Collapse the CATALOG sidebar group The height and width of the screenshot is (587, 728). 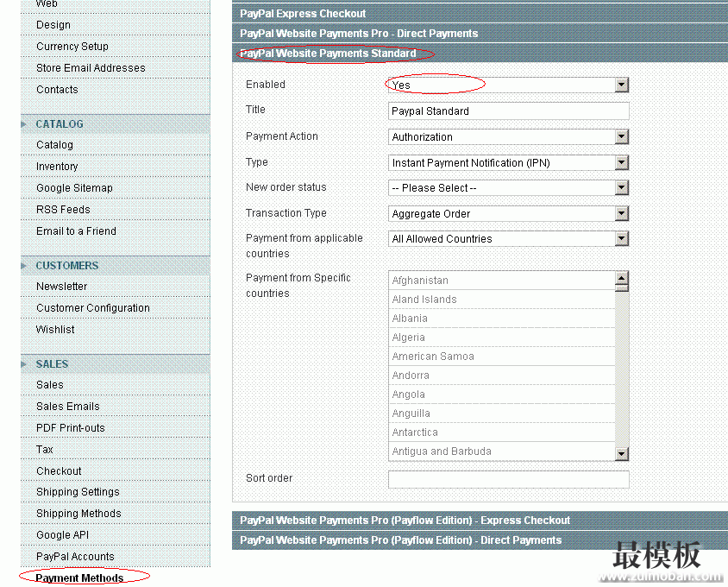pyautogui.click(x=116, y=124)
